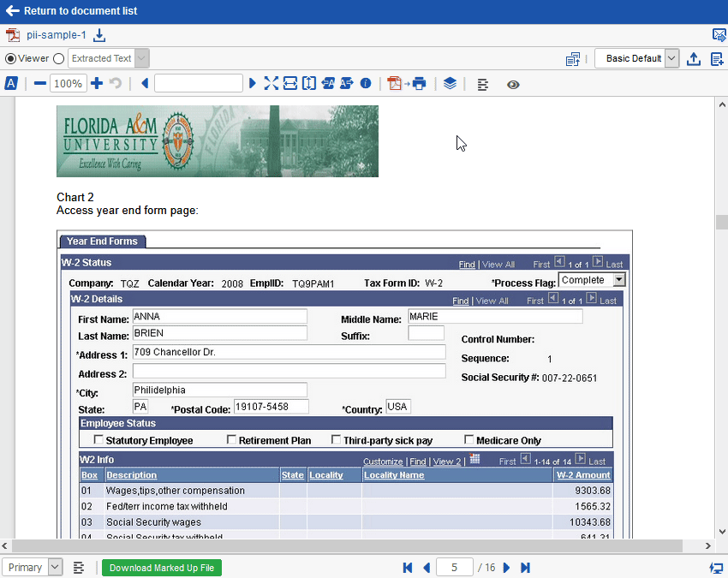
Task: Zoom out with the minus icon
Action: [40, 84]
